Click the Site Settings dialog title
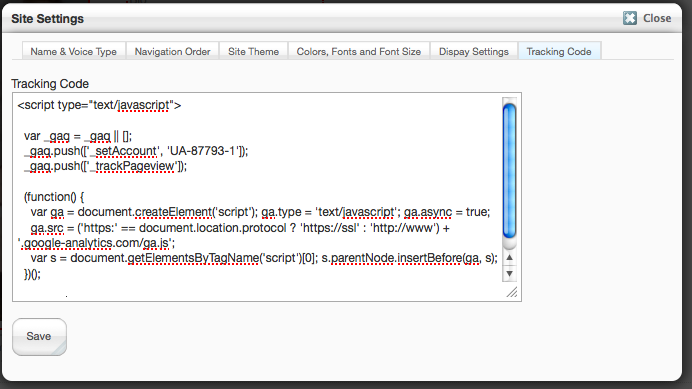 point(47,19)
